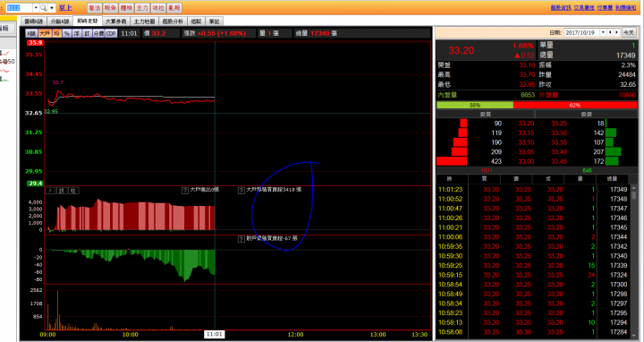Click the 哈拉 toolbar button
644x342 pixels.
[x=158, y=8]
